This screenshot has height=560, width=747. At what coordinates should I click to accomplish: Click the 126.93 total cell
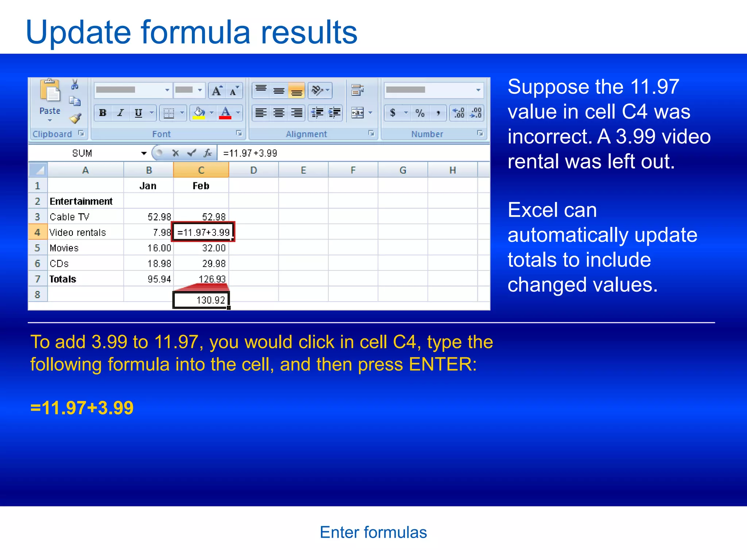[x=201, y=279]
